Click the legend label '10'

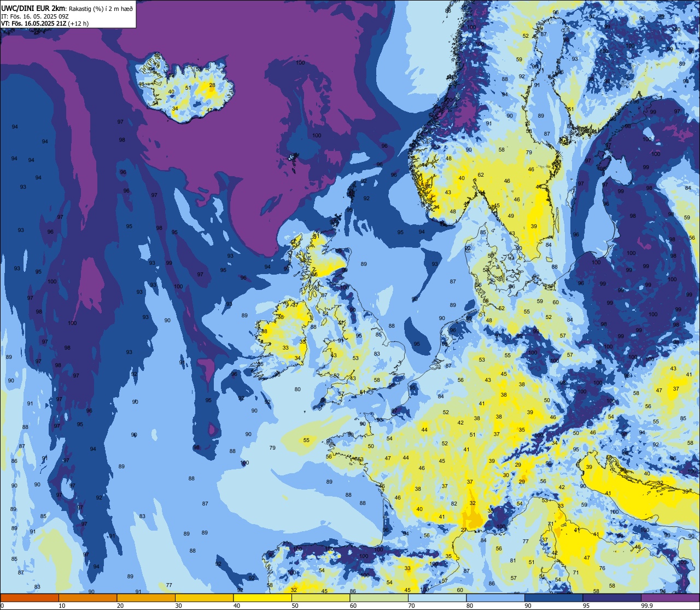(x=62, y=606)
